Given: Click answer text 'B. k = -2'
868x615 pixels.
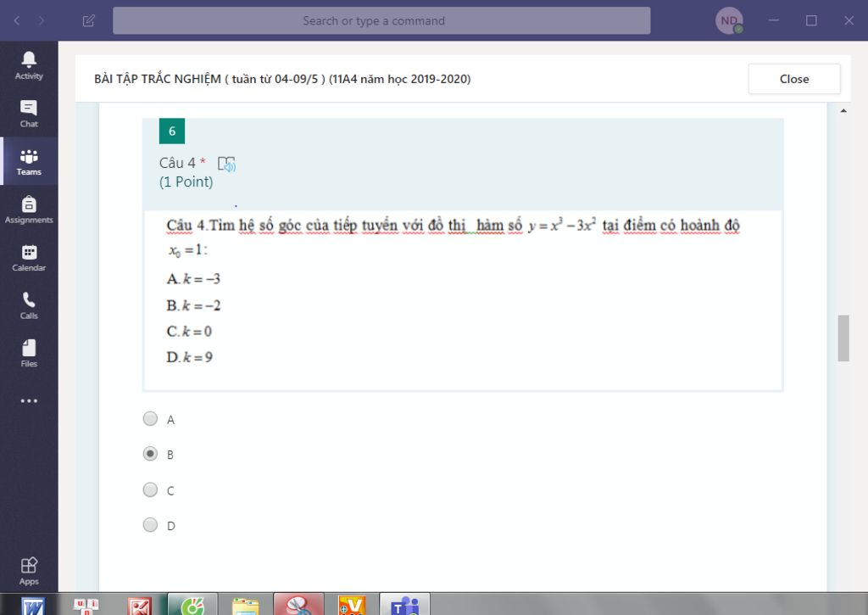Looking at the screenshot, I should pos(193,305).
